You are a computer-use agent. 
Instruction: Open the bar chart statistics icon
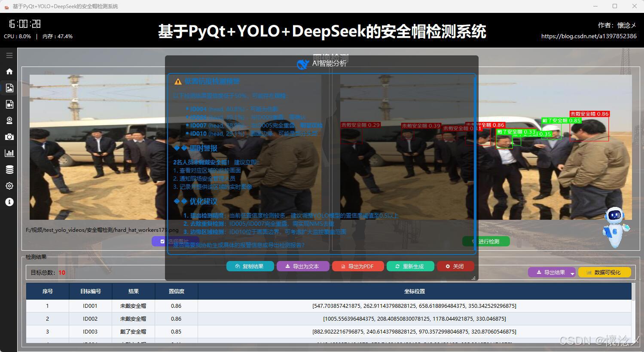(x=9, y=153)
